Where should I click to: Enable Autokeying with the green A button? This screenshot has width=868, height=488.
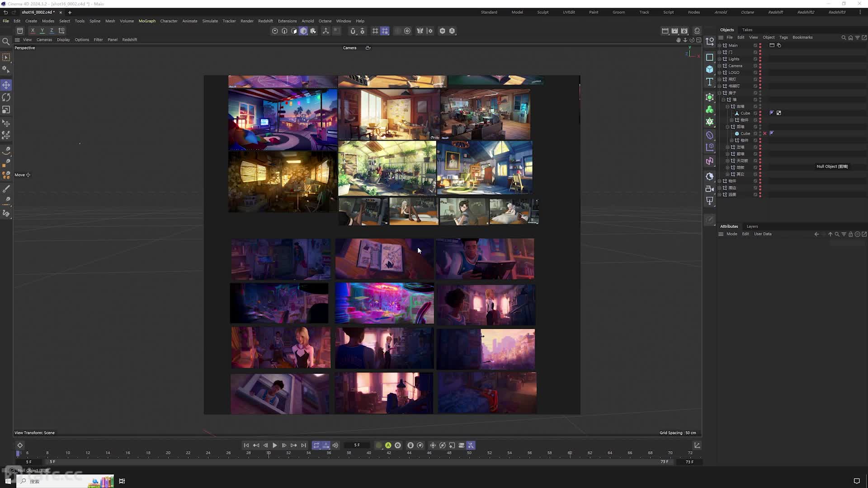pyautogui.click(x=388, y=446)
